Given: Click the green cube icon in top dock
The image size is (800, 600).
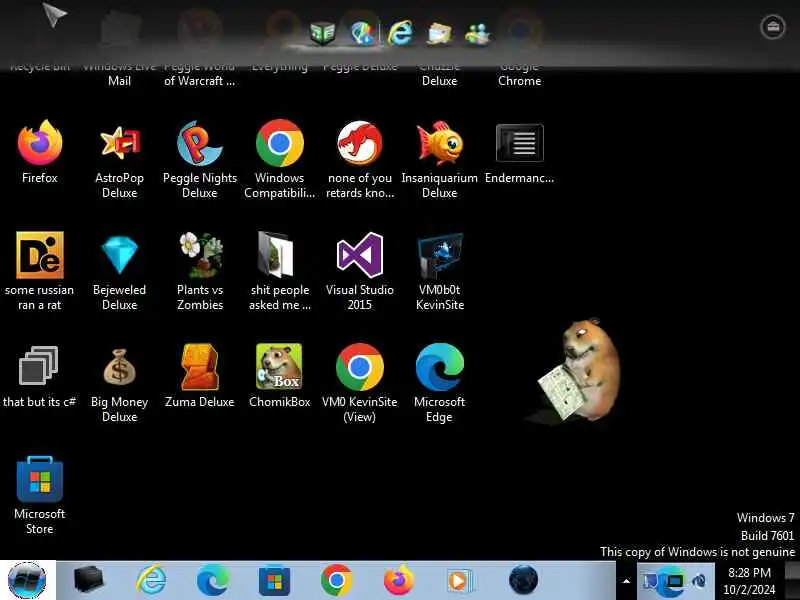Looking at the screenshot, I should [x=322, y=34].
